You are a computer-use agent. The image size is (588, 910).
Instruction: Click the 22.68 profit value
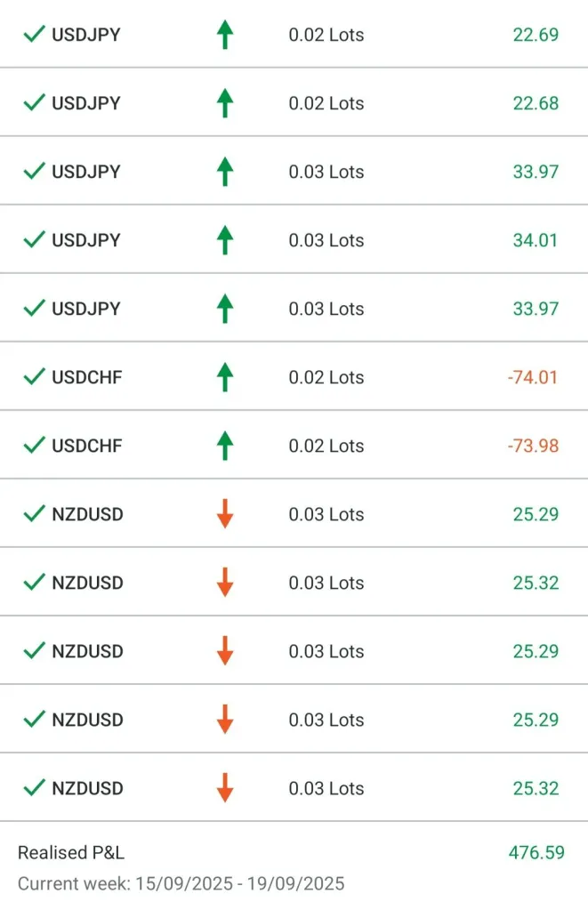536,103
